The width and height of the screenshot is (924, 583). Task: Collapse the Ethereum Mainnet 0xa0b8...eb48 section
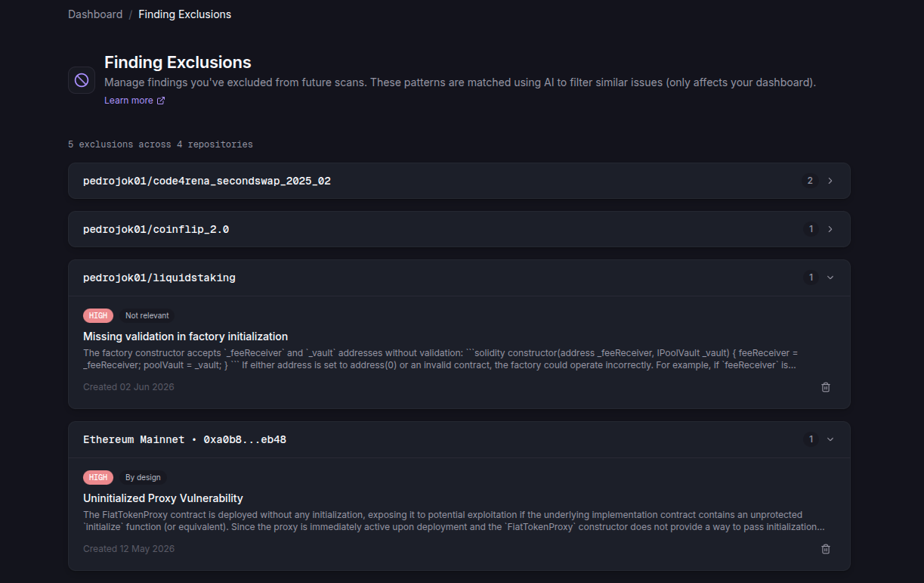click(x=459, y=439)
